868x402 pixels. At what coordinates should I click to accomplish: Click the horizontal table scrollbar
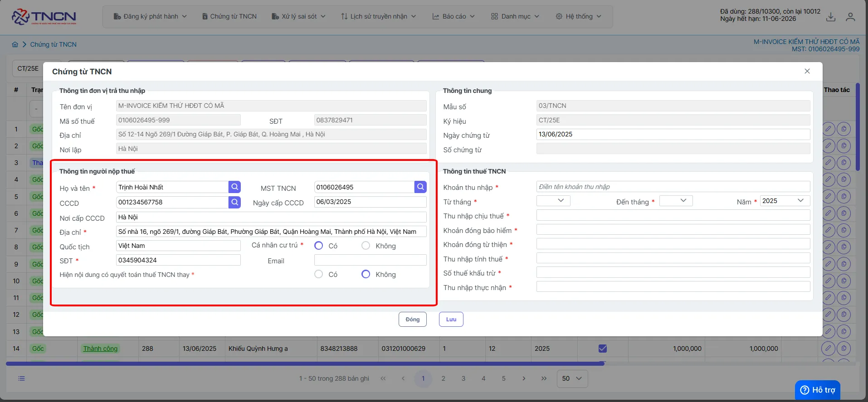click(305, 363)
